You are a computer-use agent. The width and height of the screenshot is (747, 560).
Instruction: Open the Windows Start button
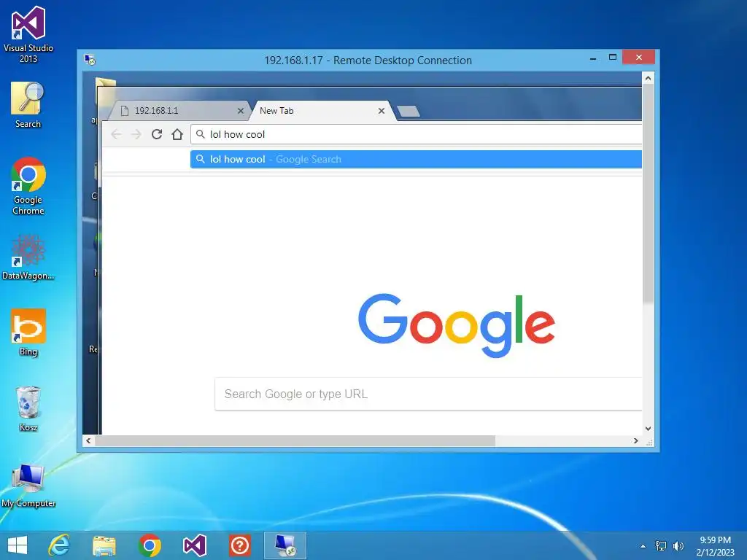pos(18,545)
